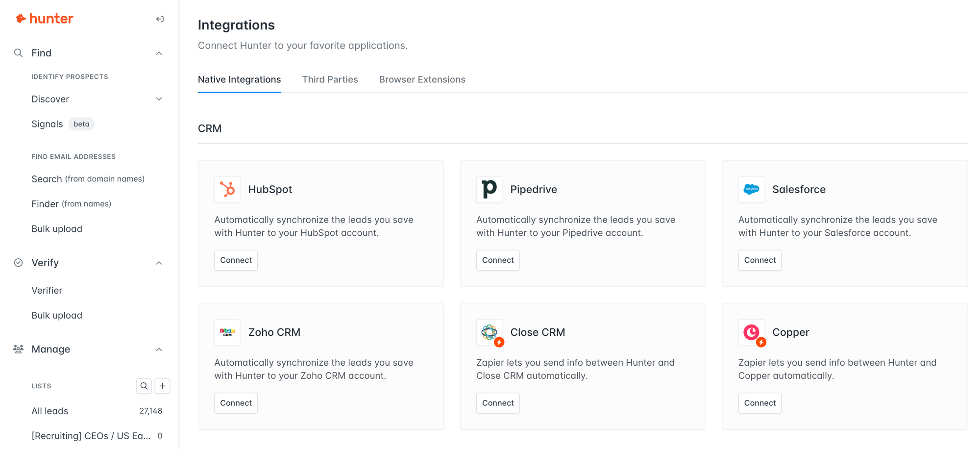This screenshot has height=449, width=980.
Task: Click the Salesforce card title
Action: point(799,189)
